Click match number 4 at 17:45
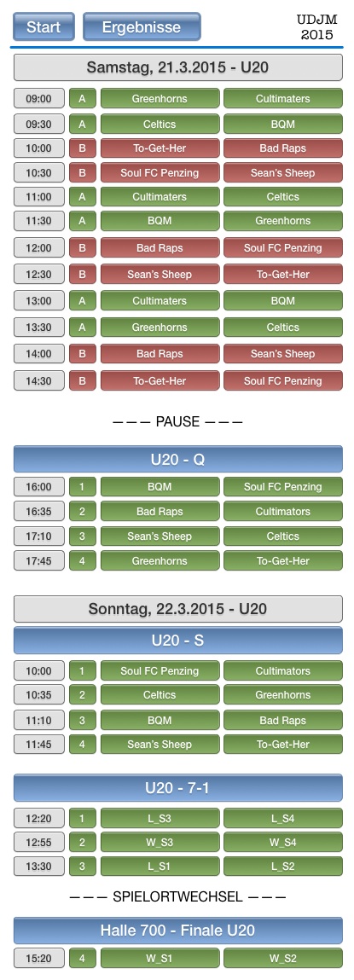This screenshot has width=354, height=980. pyautogui.click(x=83, y=560)
